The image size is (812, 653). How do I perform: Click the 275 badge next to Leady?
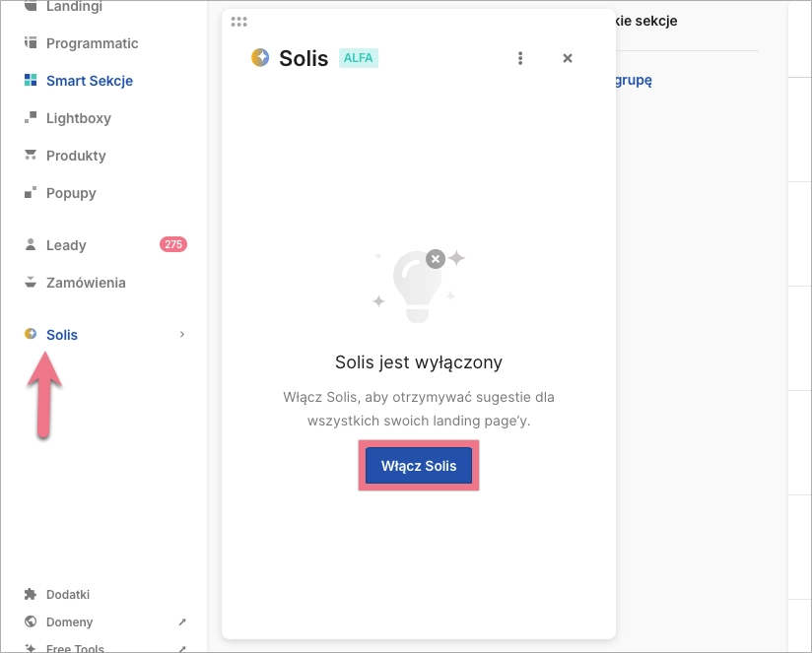[x=173, y=245]
